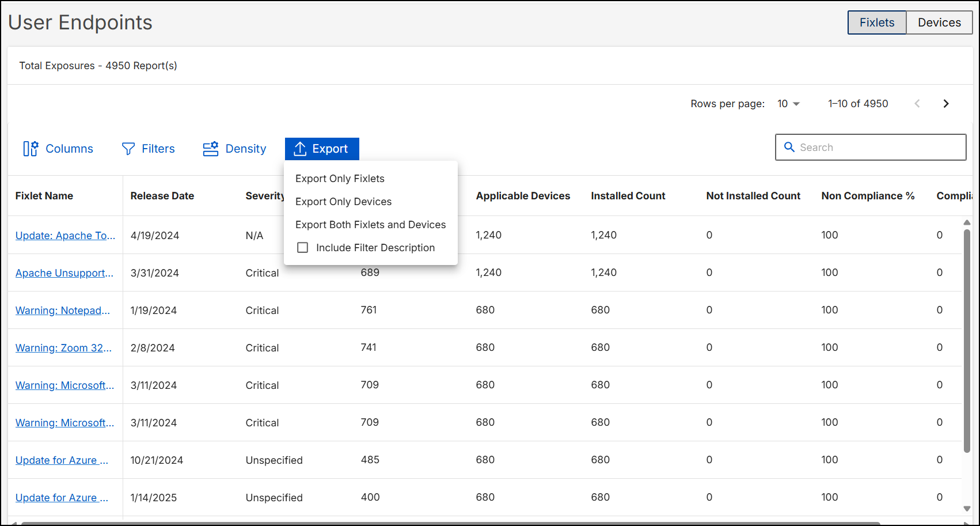This screenshot has height=526, width=980.
Task: Click the disabled previous page chevron
Action: pyautogui.click(x=917, y=103)
